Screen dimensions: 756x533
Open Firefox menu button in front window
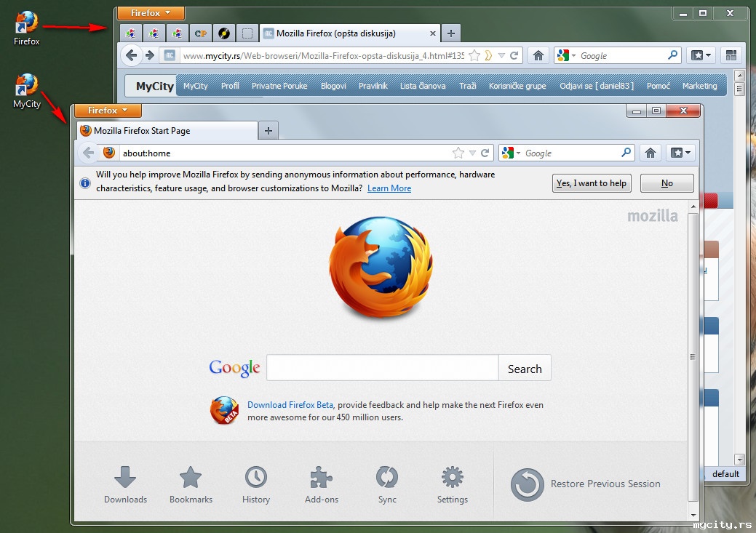(108, 111)
